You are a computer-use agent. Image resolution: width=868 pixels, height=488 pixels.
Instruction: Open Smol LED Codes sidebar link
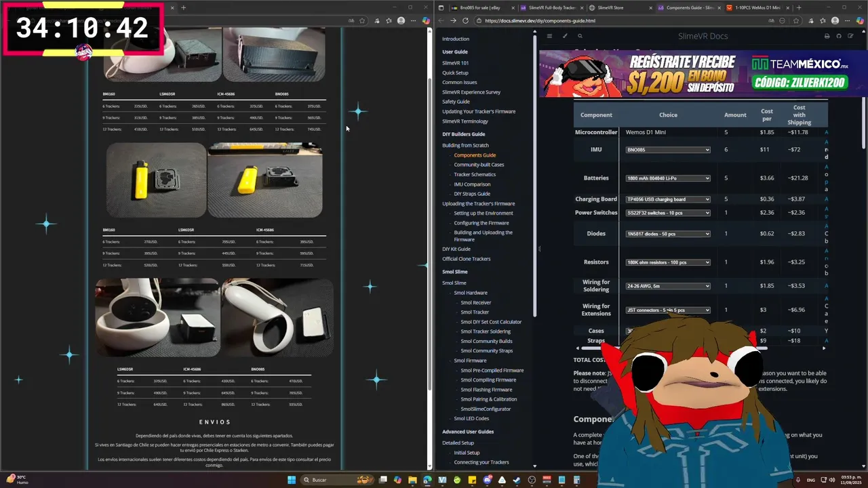click(471, 418)
